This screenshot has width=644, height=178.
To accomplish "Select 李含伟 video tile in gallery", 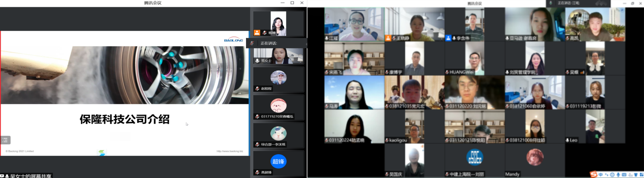I will point(474,24).
